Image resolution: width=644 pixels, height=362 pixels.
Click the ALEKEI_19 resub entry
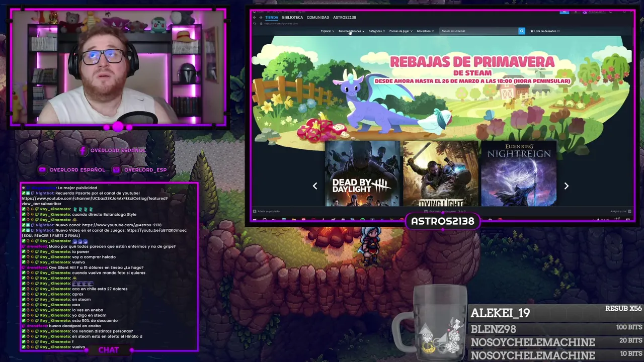point(556,313)
